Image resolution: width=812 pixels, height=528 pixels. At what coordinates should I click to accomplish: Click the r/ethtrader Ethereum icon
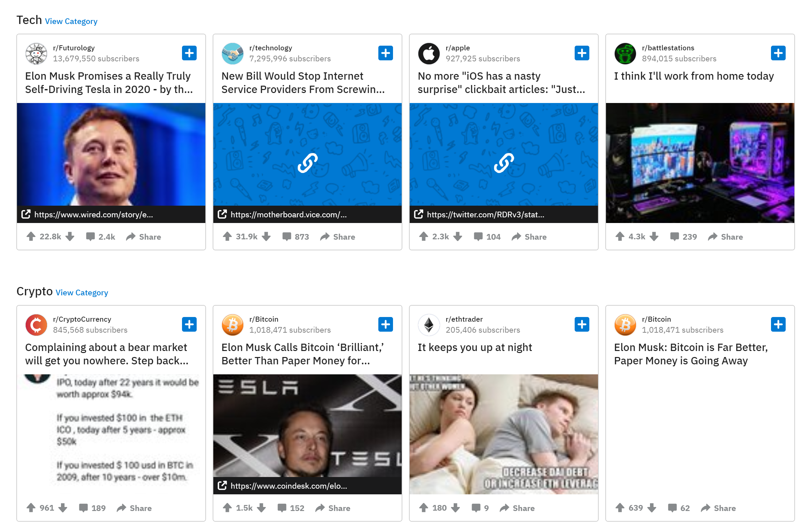pos(429,324)
